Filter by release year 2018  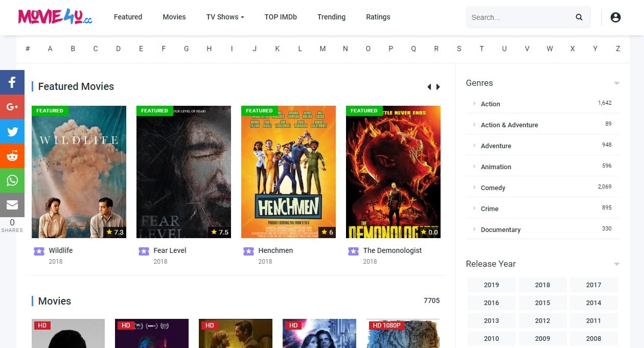[x=543, y=285]
